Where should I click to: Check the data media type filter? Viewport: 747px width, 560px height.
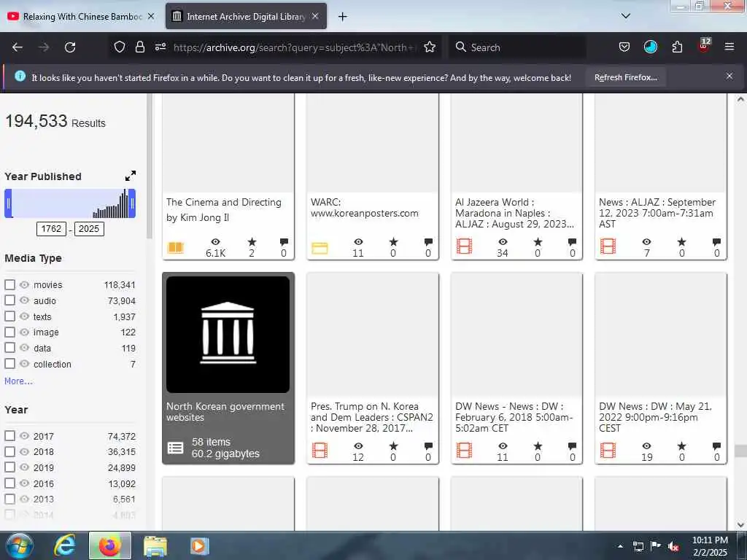pos(9,348)
